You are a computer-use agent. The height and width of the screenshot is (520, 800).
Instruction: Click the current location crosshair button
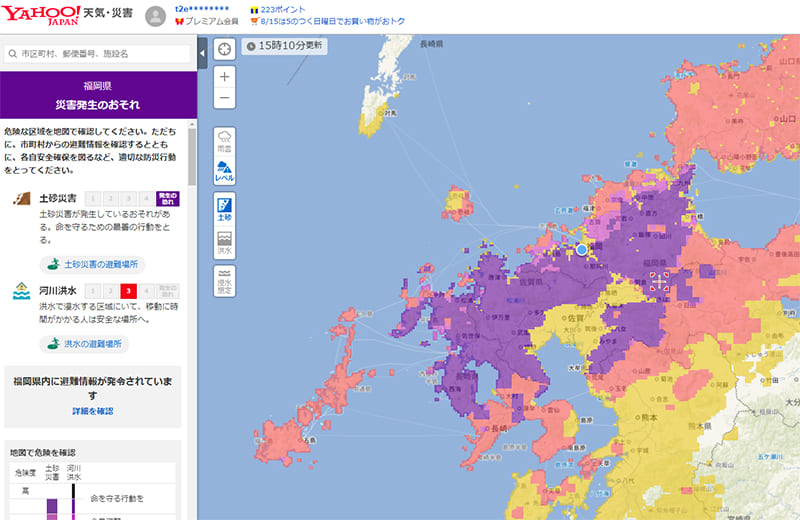pos(224,49)
